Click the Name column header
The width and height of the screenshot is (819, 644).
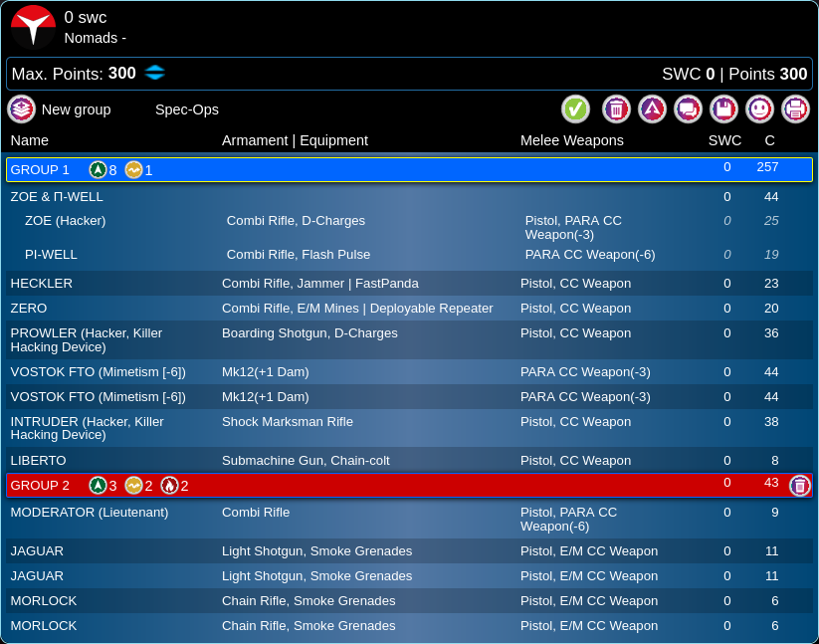[x=29, y=140]
